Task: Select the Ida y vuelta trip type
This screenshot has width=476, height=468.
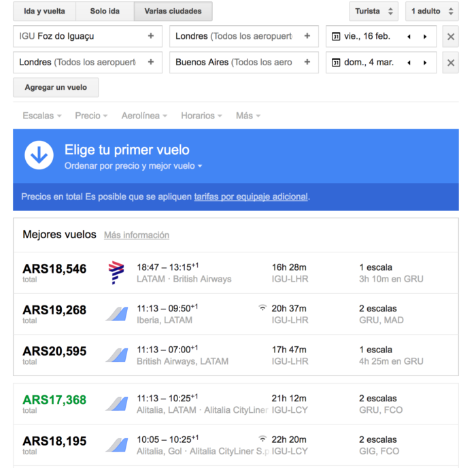Action: pyautogui.click(x=44, y=12)
